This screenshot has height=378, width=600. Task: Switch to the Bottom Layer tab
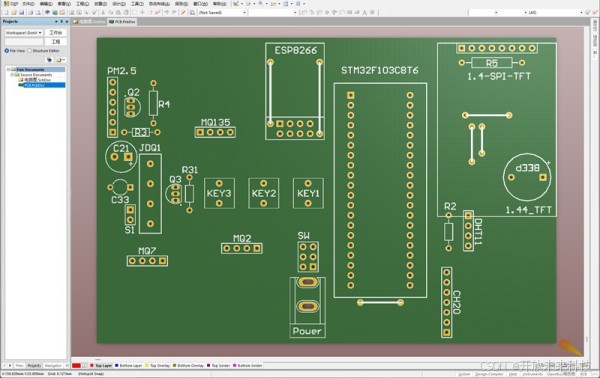(x=129, y=366)
